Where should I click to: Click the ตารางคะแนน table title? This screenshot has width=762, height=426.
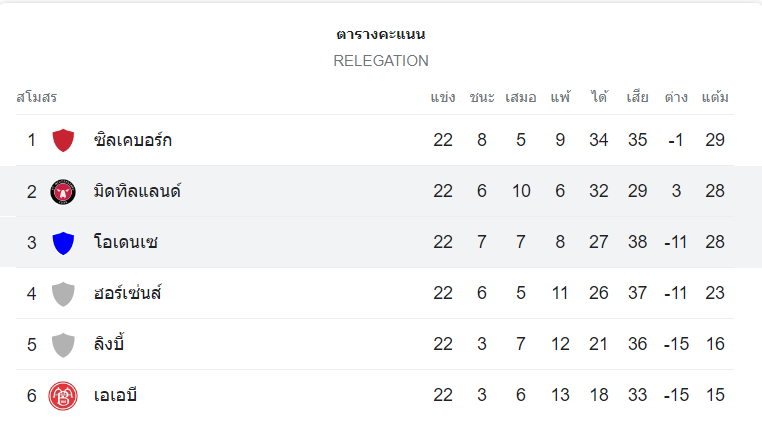point(381,34)
